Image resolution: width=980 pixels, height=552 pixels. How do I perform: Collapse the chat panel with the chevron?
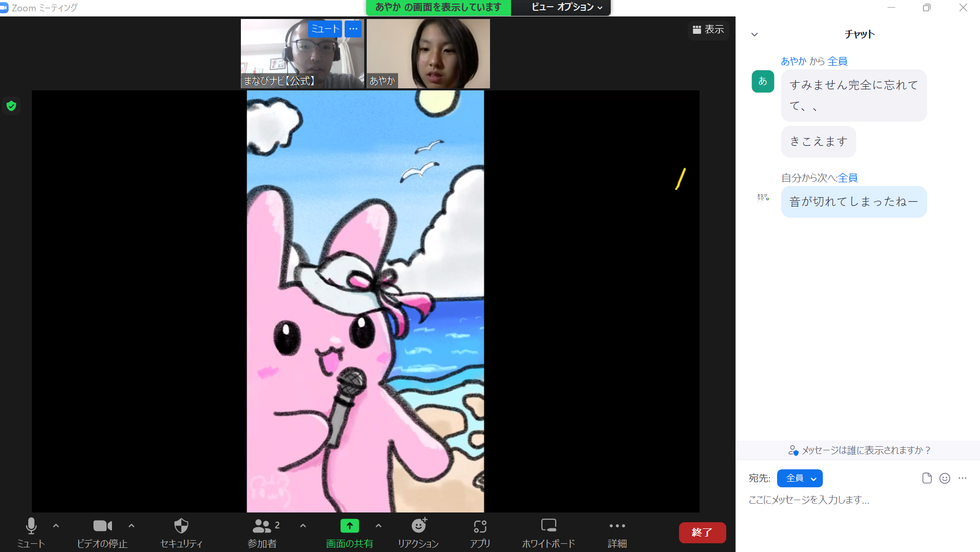pos(755,34)
